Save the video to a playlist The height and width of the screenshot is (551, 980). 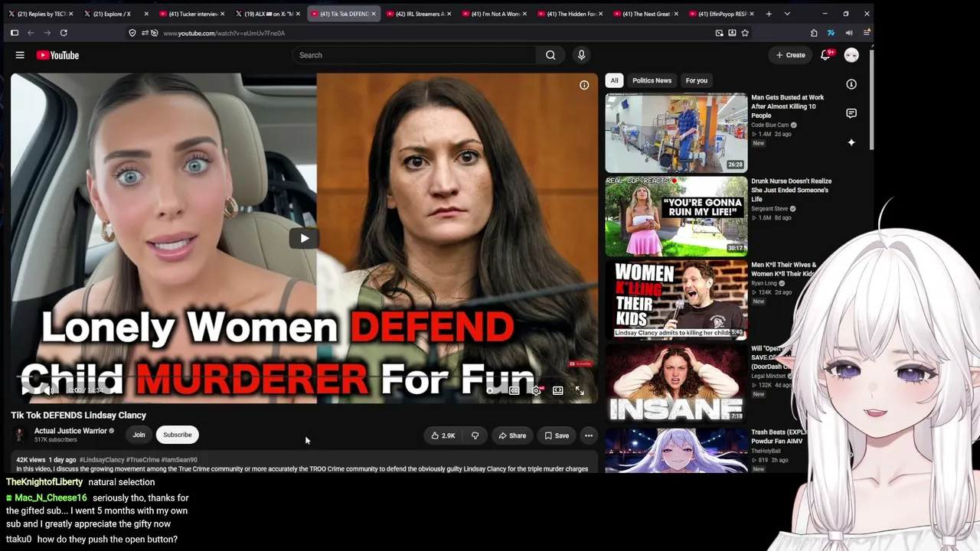(557, 435)
